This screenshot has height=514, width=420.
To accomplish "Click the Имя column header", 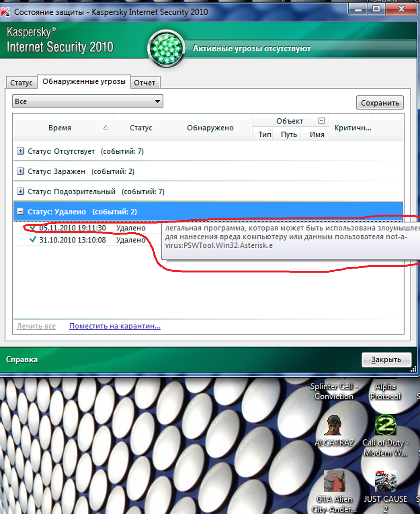I will 315,134.
